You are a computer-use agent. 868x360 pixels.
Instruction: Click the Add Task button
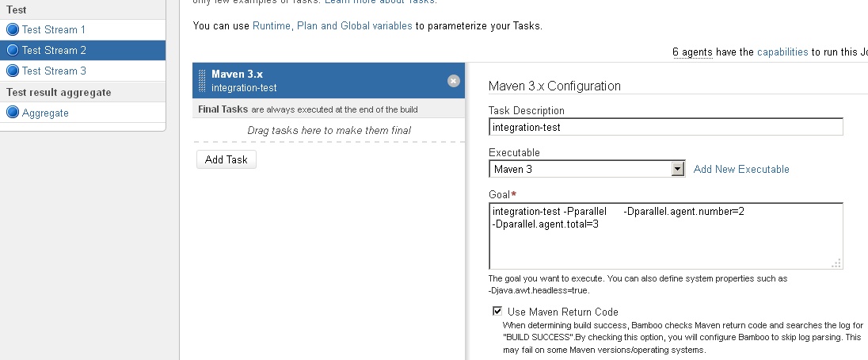pyautogui.click(x=226, y=159)
